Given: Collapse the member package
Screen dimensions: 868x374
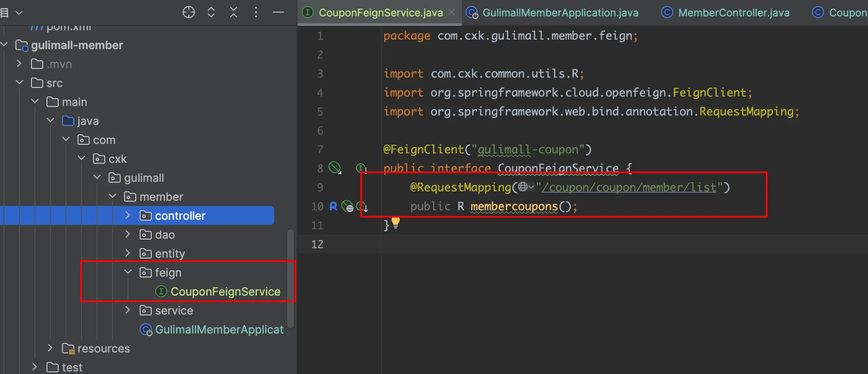Looking at the screenshot, I should pos(112,196).
